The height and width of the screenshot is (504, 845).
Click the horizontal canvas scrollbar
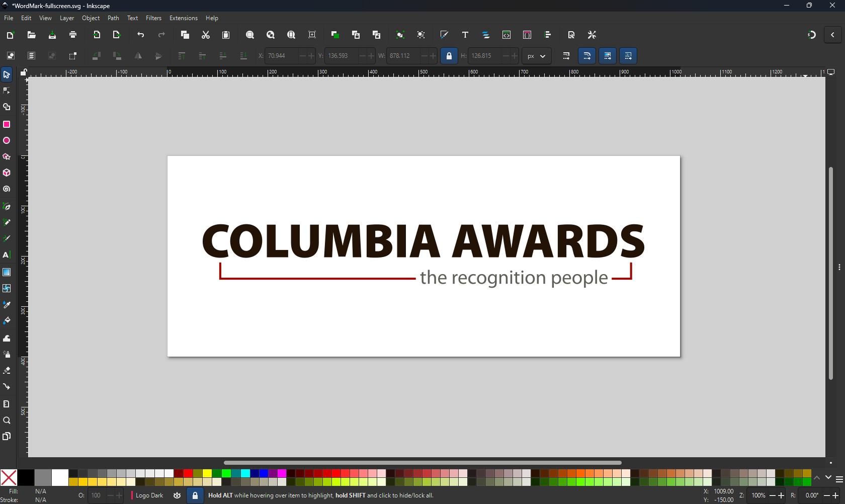point(422,463)
